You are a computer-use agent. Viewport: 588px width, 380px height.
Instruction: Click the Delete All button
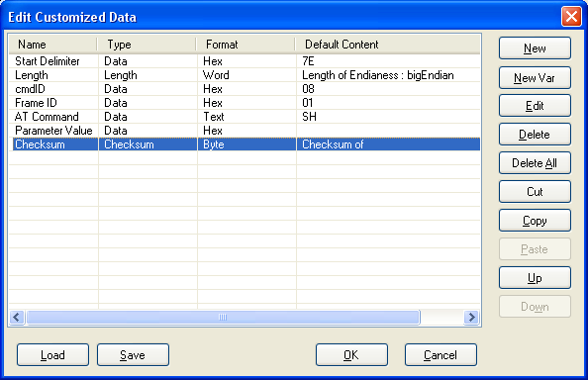point(535,163)
